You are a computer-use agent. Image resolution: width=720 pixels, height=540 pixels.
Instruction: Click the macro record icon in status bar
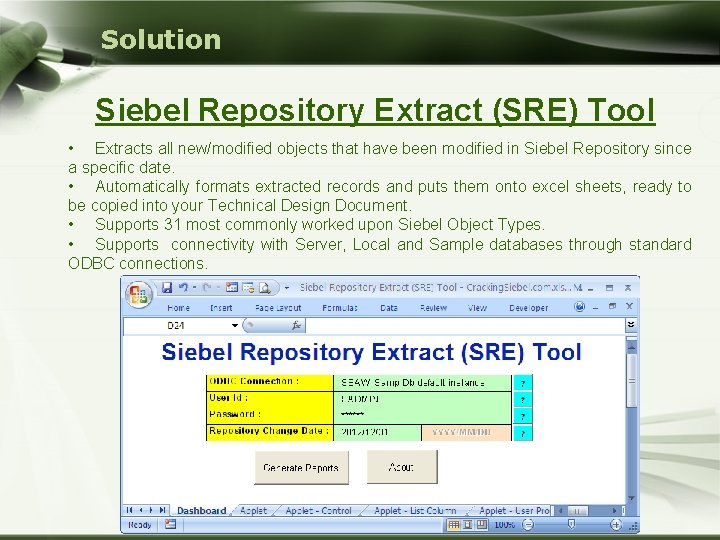pos(170,524)
